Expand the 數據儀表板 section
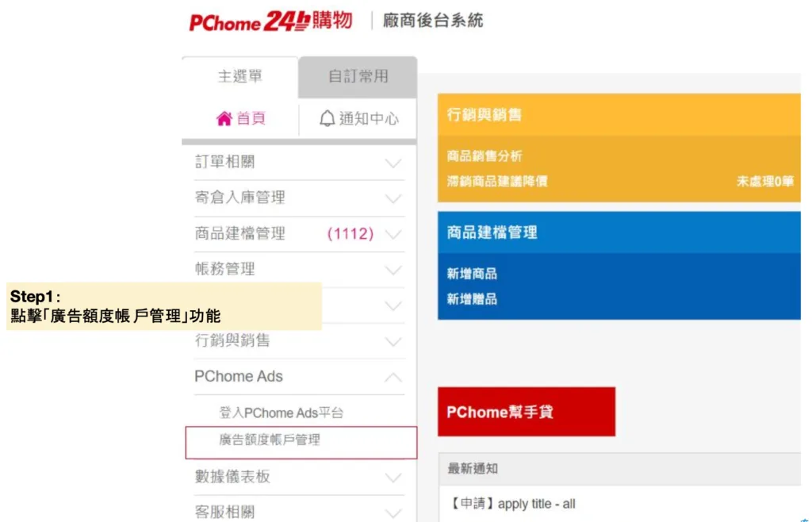 coord(393,478)
